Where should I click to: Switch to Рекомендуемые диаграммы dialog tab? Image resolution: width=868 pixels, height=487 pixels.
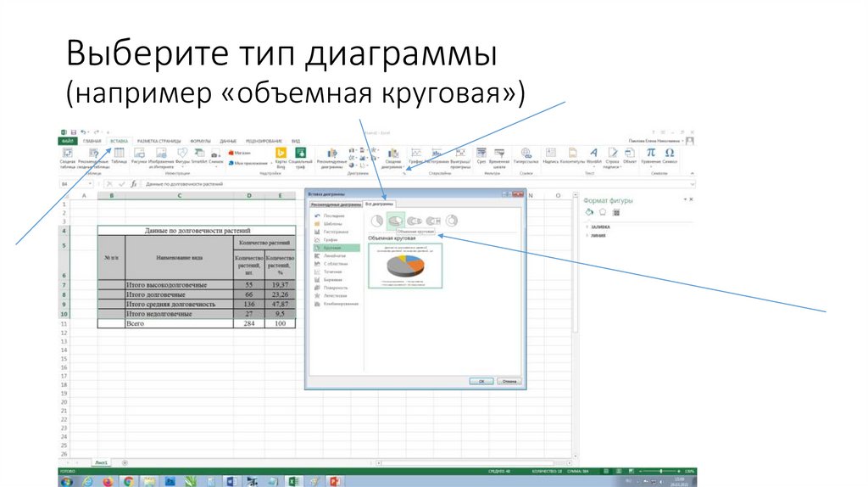coord(336,204)
